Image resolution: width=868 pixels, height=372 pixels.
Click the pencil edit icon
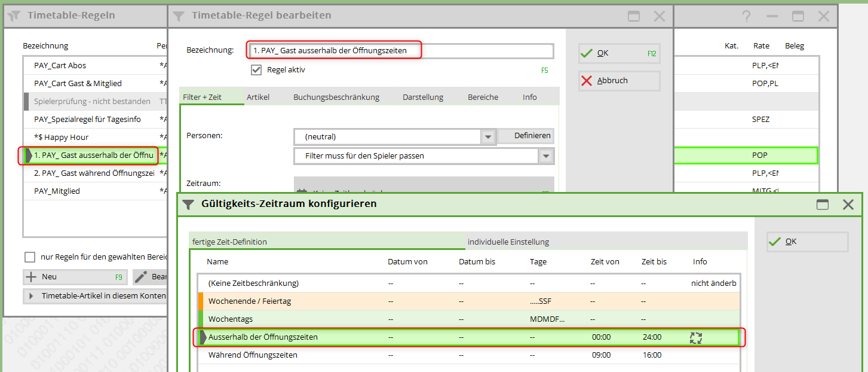142,277
